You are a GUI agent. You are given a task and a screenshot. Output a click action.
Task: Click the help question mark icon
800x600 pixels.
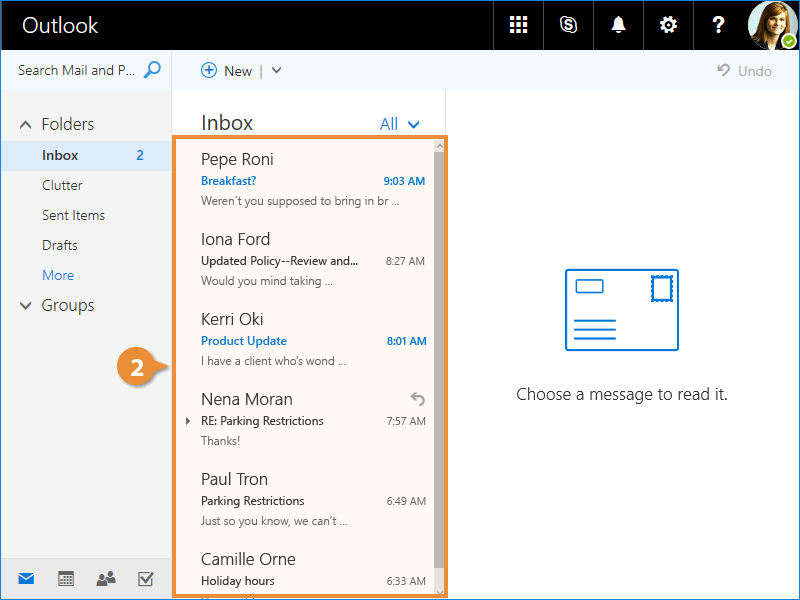tap(718, 25)
